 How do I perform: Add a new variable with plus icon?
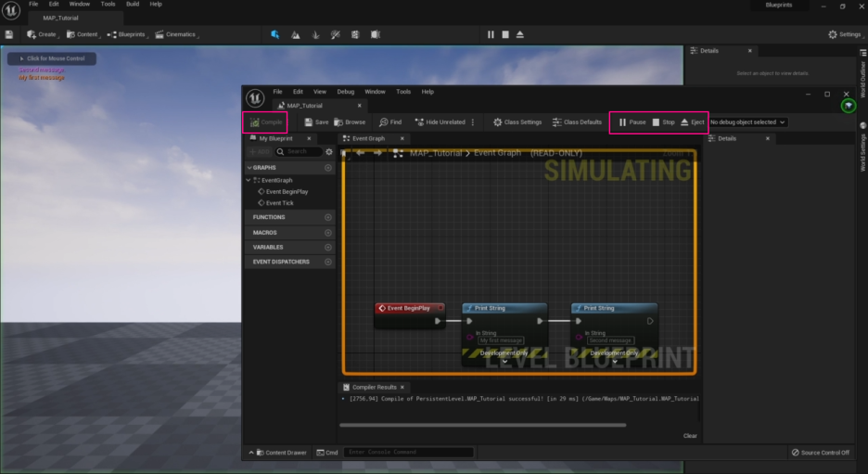[x=328, y=247]
